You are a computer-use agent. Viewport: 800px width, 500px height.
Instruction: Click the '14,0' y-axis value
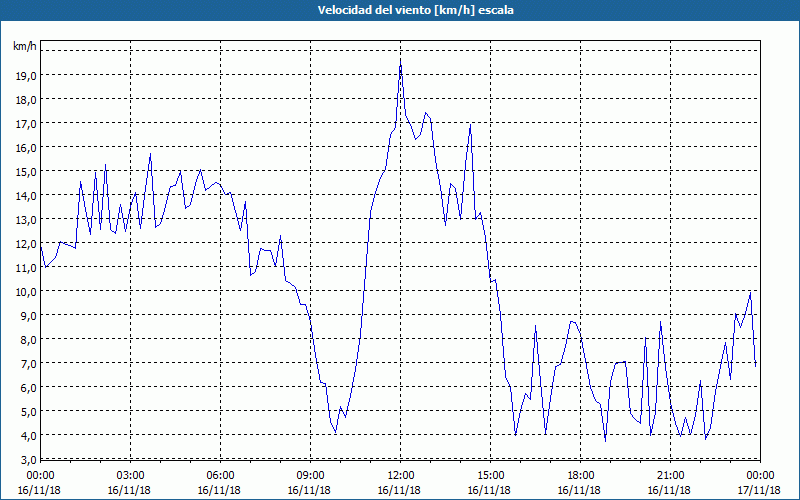[x=27, y=195]
